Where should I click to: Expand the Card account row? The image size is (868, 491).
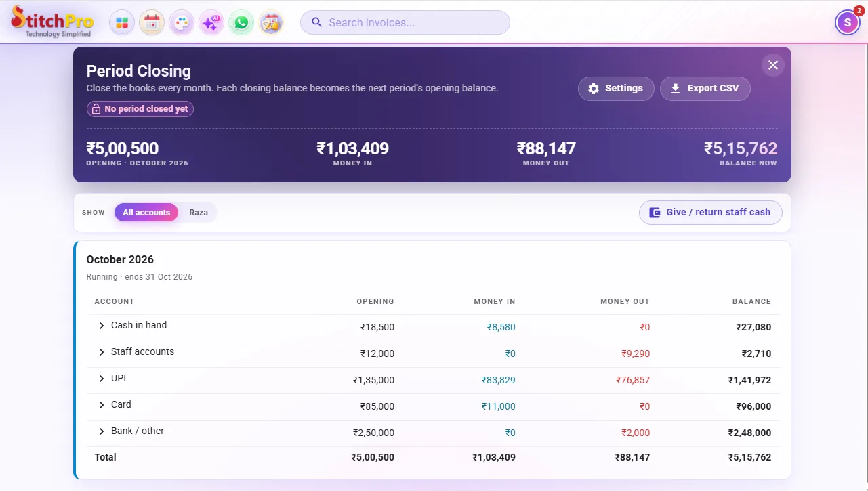pyautogui.click(x=102, y=405)
